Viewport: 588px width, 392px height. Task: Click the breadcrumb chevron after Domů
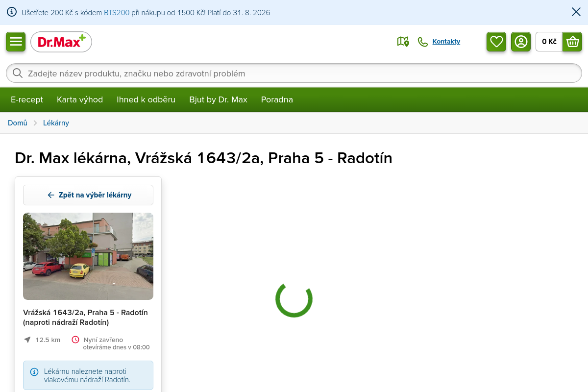pyautogui.click(x=35, y=123)
